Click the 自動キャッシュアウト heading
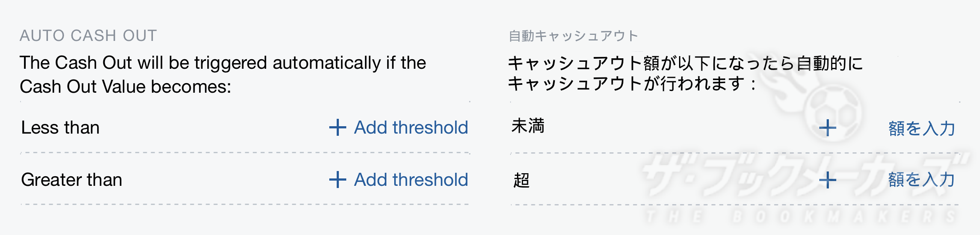 [574, 36]
